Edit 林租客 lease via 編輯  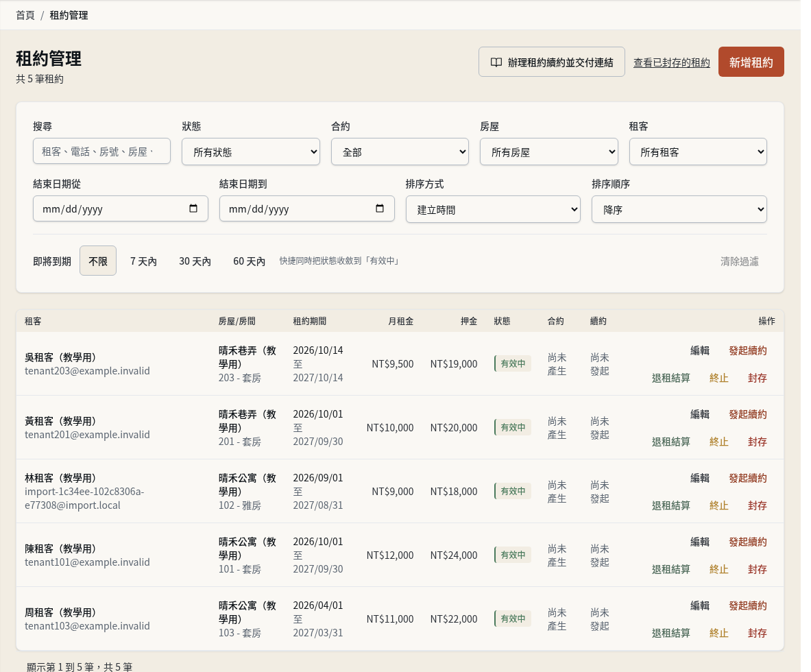700,477
